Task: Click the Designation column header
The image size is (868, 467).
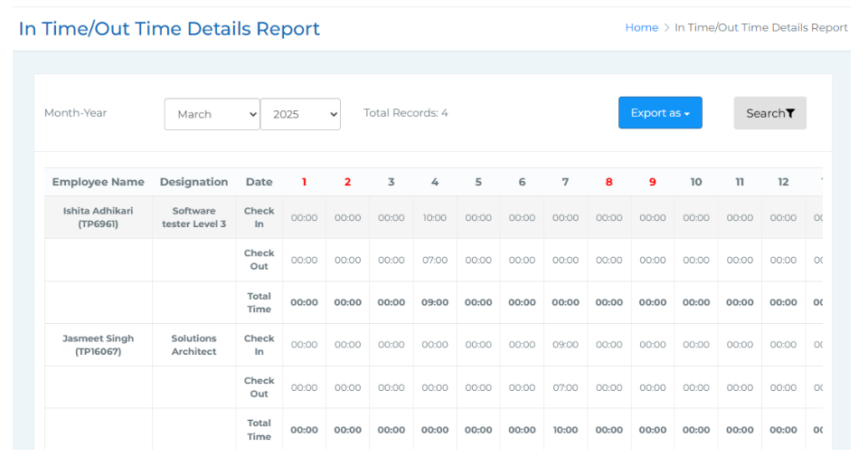Action: [193, 182]
